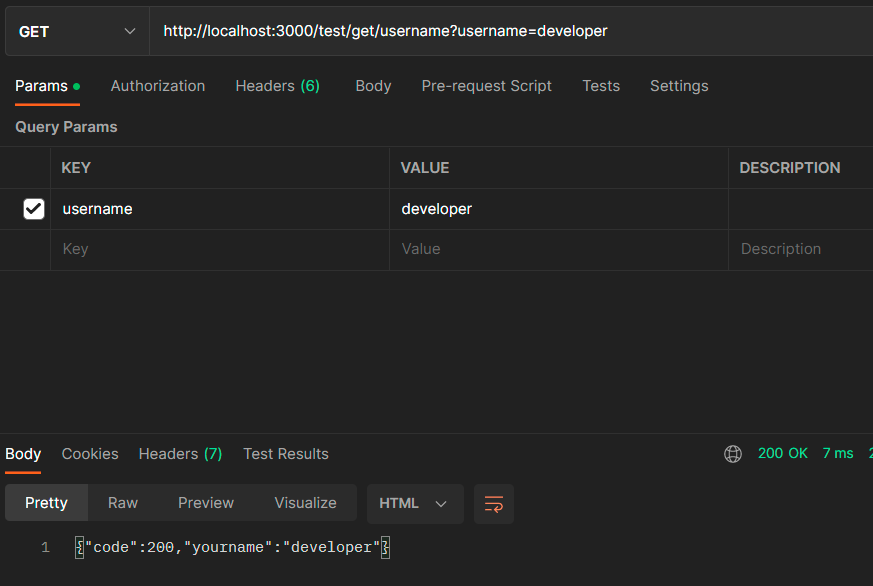Click the 200 OK status label
This screenshot has height=586, width=873.
coord(782,454)
